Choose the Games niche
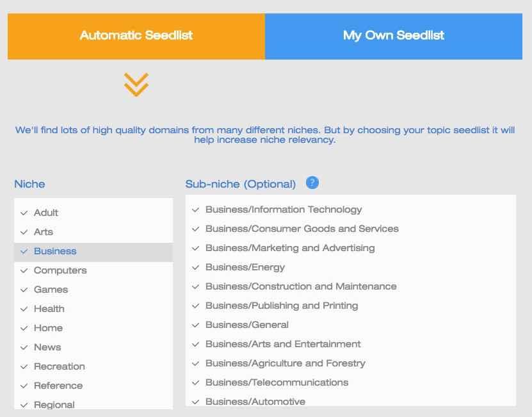This screenshot has width=532, height=417. click(x=51, y=290)
